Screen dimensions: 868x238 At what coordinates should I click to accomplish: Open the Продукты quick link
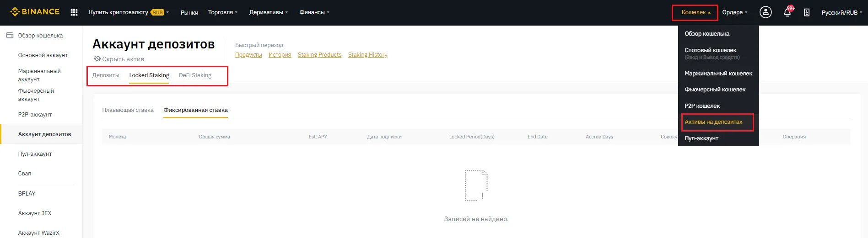click(248, 54)
